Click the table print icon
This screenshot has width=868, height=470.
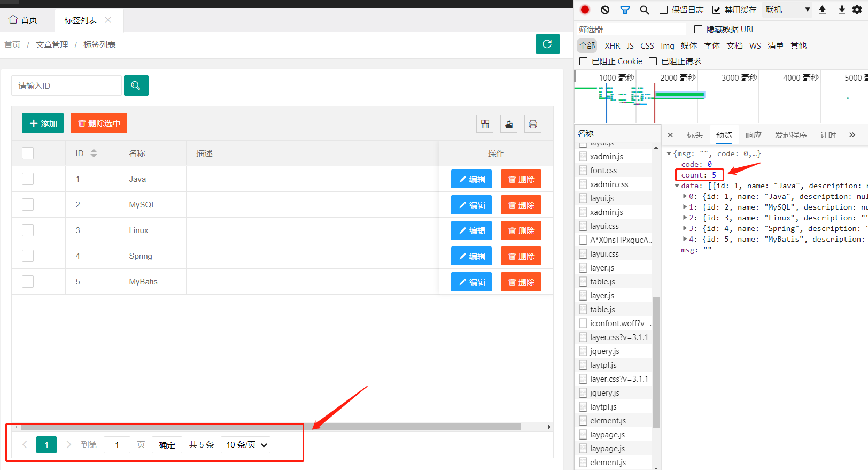click(533, 124)
